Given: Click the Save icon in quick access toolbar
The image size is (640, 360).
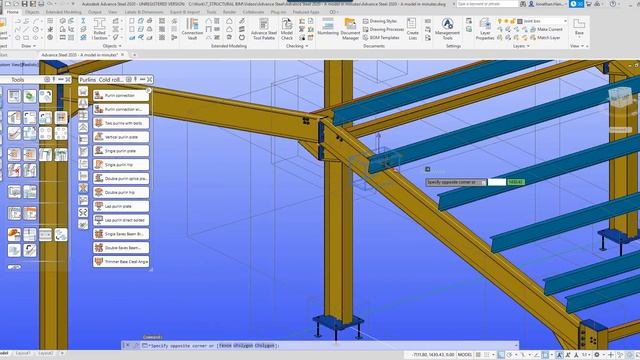Looking at the screenshot, I should click(24, 4).
